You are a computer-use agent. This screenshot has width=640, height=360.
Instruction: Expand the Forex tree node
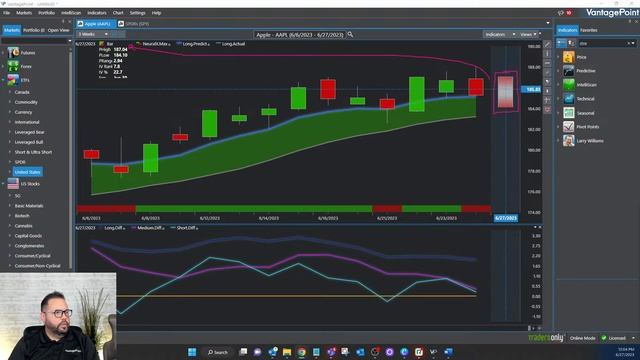tap(3, 67)
